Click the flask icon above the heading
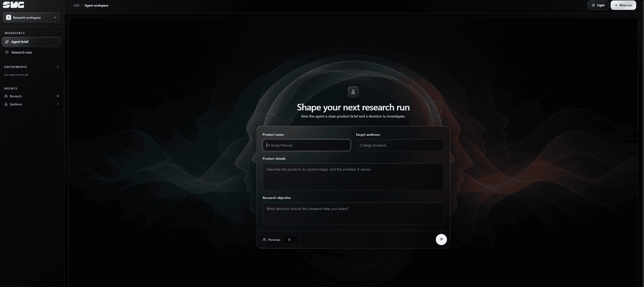Viewport: 644px width, 287px height. pos(353,92)
